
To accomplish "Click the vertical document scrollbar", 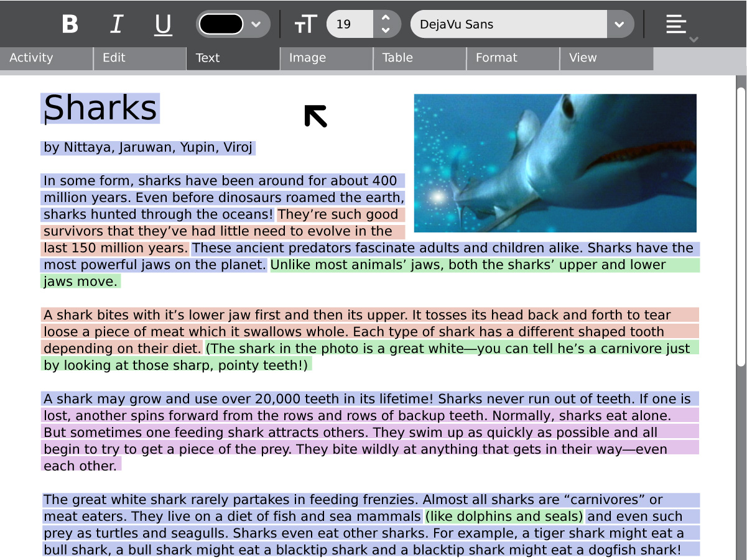I will pos(741,227).
